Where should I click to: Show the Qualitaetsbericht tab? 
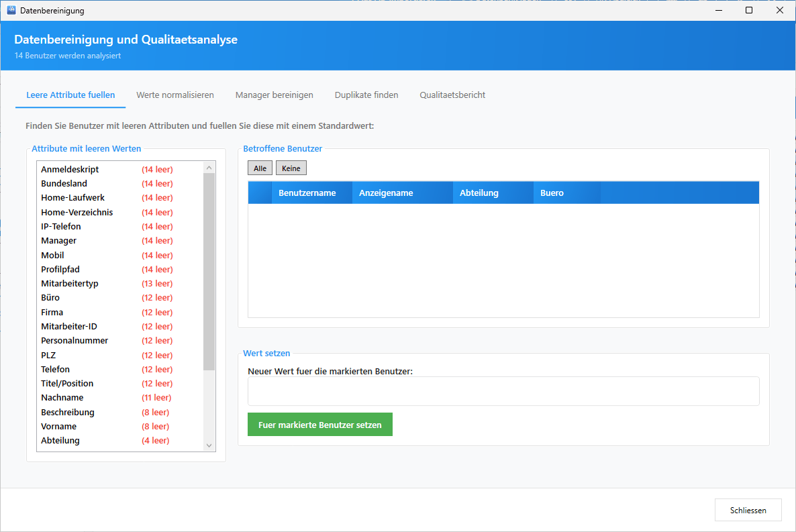[x=452, y=95]
